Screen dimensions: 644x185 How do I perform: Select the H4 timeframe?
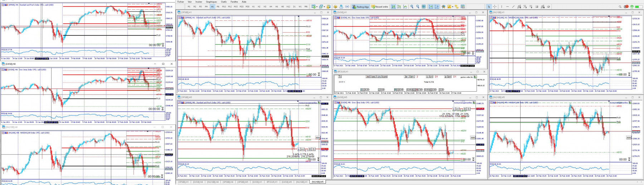(x=271, y=6)
